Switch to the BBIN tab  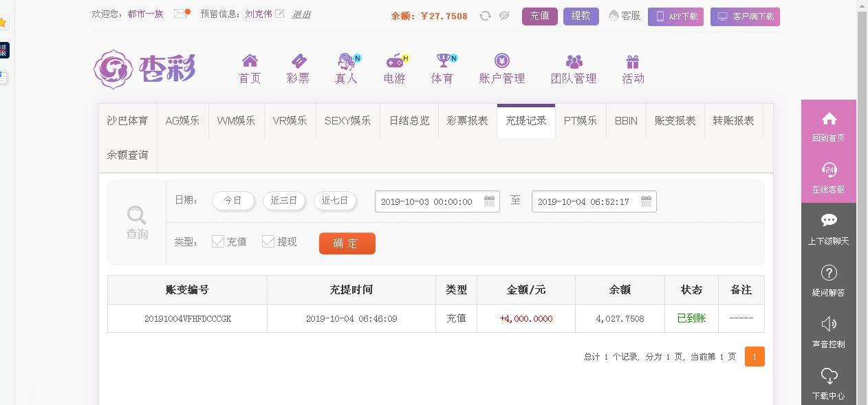pyautogui.click(x=626, y=120)
